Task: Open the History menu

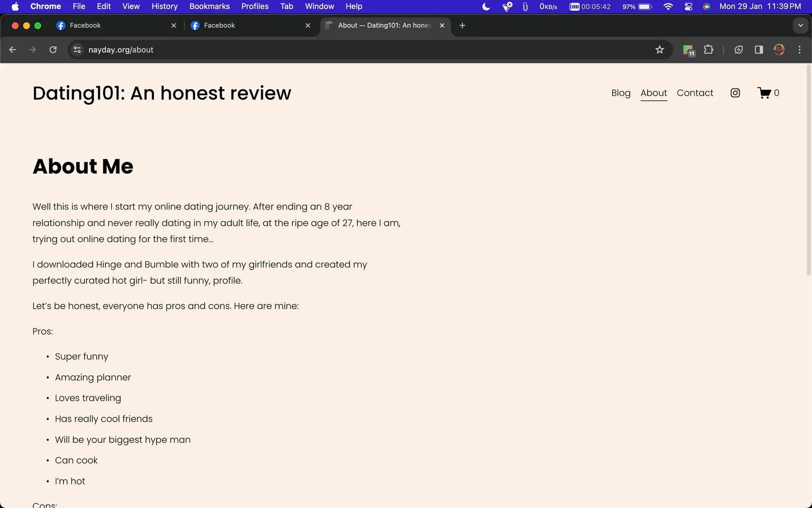Action: (x=164, y=6)
